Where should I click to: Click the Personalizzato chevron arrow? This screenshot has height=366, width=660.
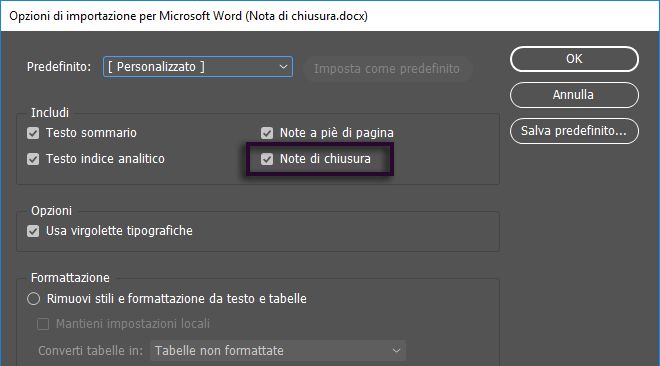coord(283,67)
